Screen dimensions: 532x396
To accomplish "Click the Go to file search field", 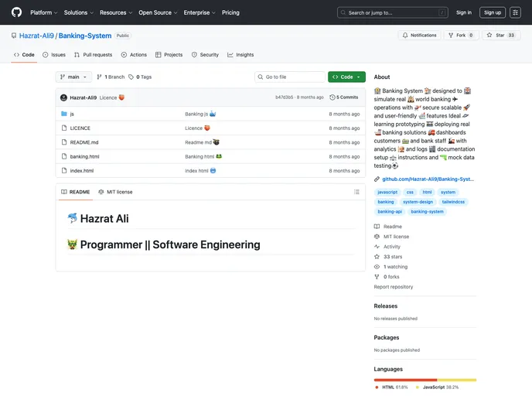I will (291, 77).
